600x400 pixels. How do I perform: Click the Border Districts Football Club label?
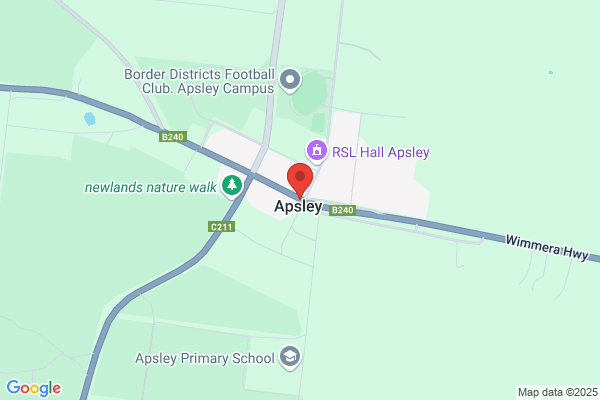199,81
